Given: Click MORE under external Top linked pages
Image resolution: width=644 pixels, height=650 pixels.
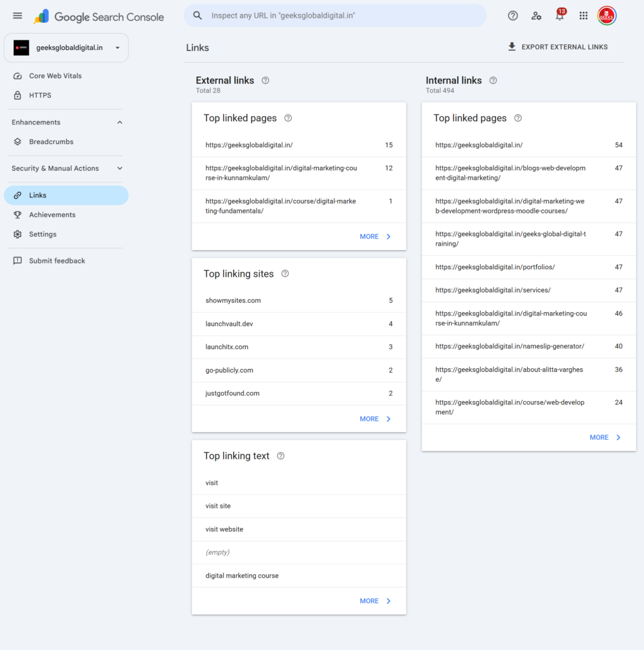Looking at the screenshot, I should (369, 237).
